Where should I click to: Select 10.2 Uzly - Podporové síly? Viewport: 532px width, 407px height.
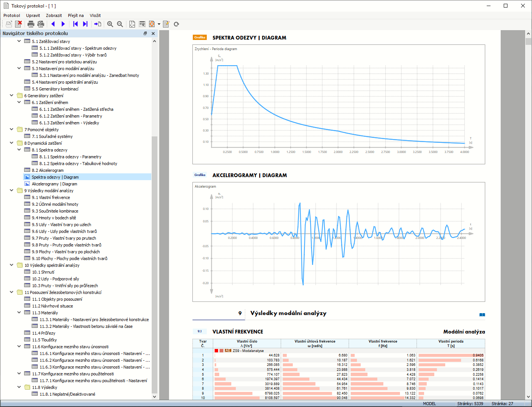coord(55,279)
